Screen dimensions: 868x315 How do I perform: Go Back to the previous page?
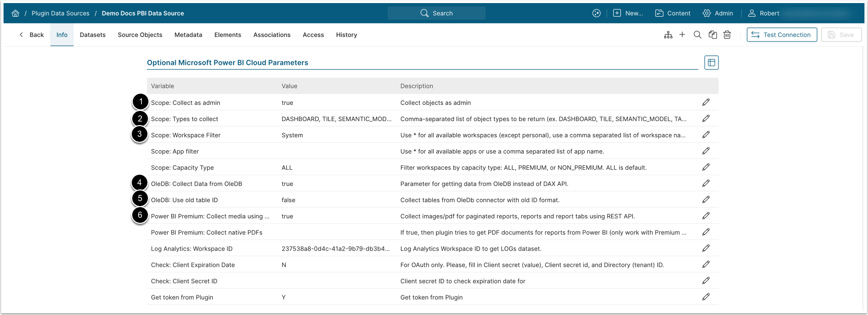coord(31,35)
